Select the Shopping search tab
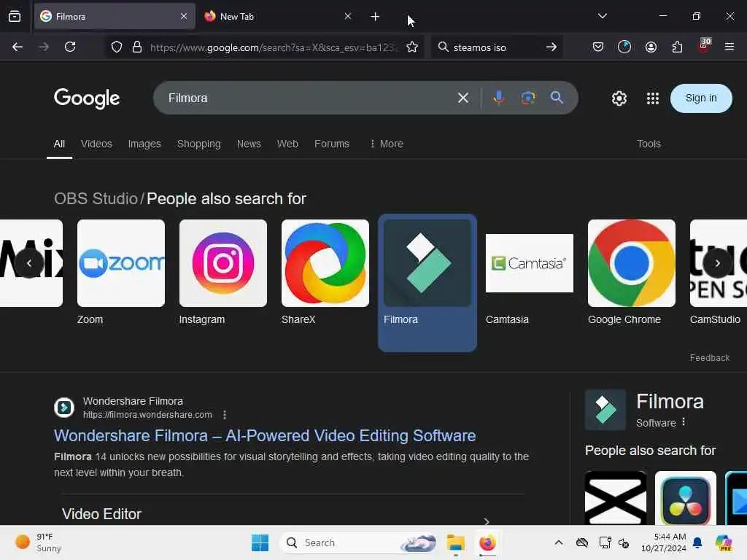 click(x=198, y=144)
